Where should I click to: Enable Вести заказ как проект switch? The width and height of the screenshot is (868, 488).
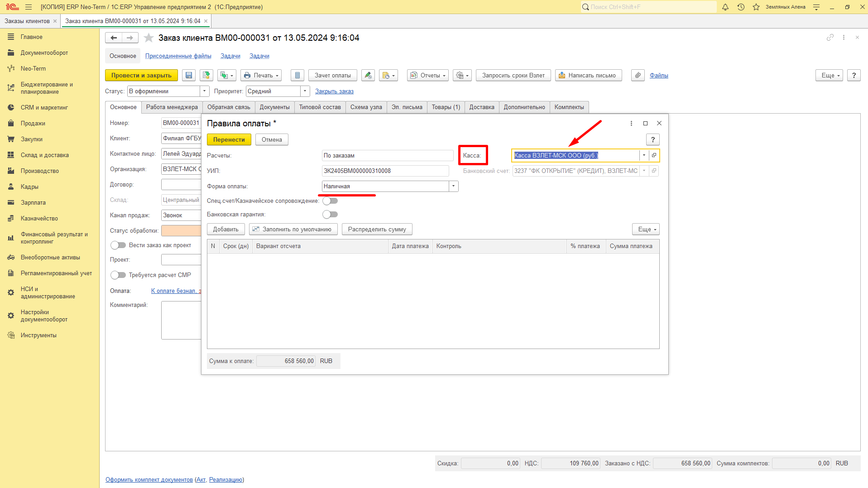(x=118, y=245)
